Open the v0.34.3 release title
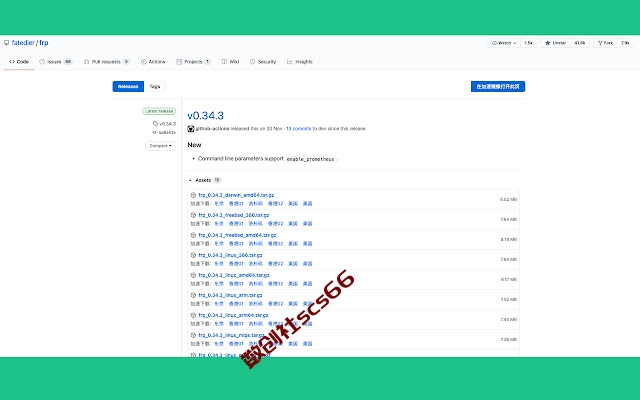This screenshot has width=640, height=400. pyautogui.click(x=205, y=116)
